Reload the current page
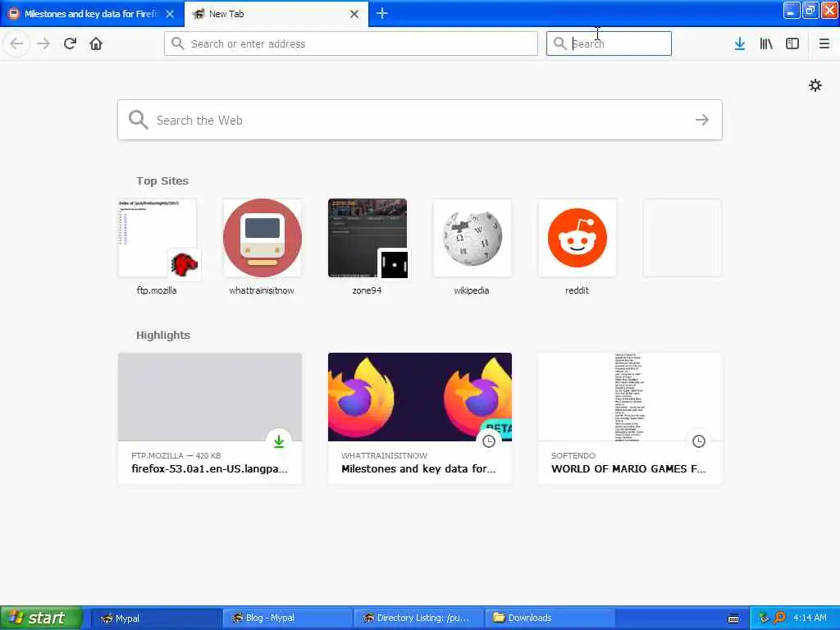 click(x=70, y=43)
